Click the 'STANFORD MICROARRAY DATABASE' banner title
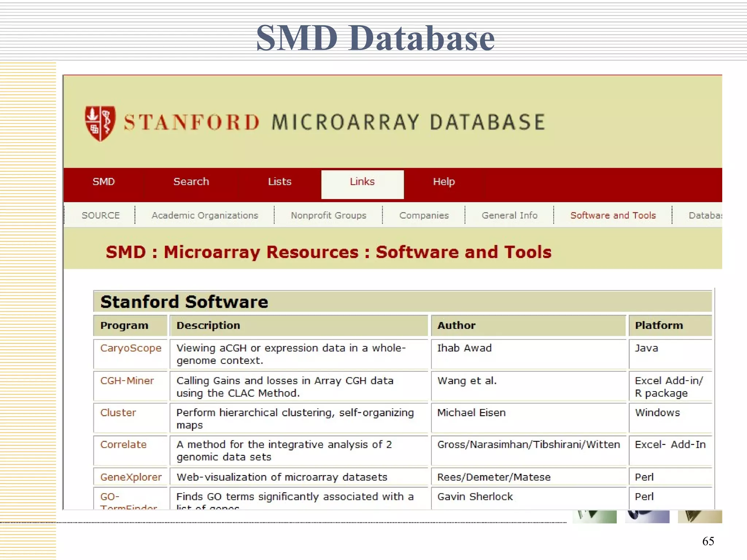This screenshot has width=747, height=560. [x=334, y=122]
